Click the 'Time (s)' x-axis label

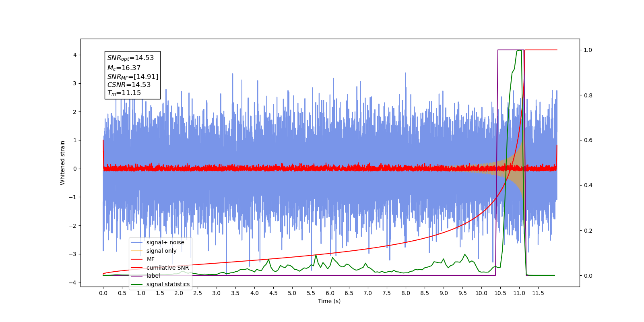[329, 301]
